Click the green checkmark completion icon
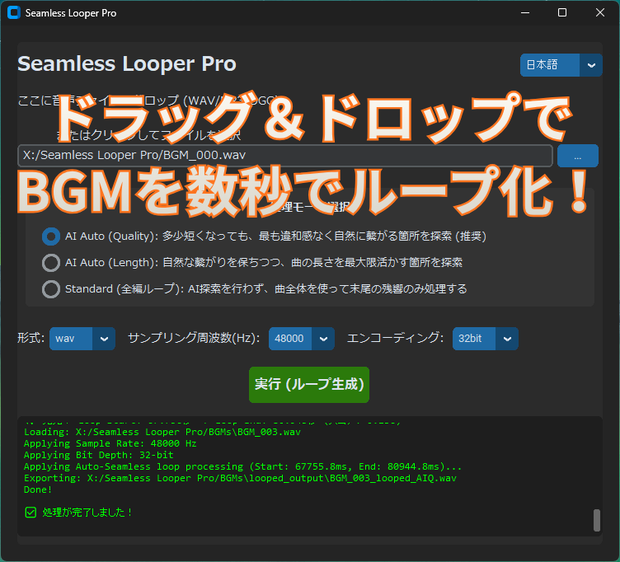 [x=30, y=513]
